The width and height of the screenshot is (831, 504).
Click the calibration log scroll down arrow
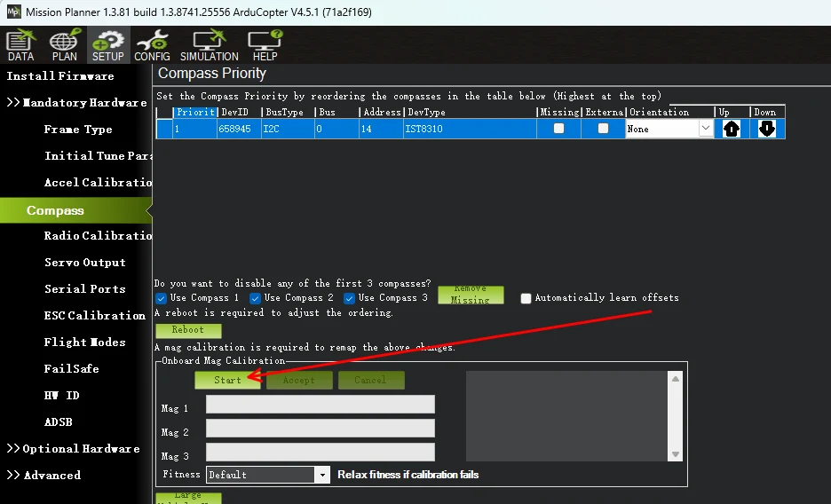(x=675, y=454)
